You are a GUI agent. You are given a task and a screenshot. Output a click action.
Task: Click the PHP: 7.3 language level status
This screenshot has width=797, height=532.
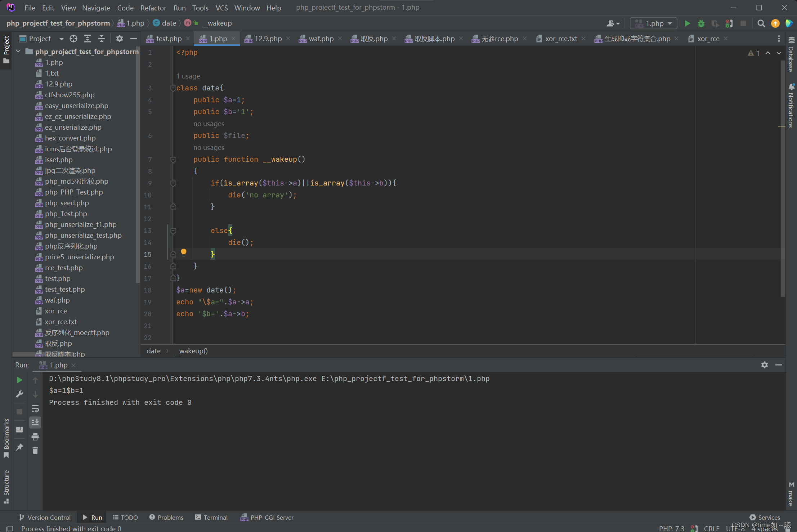pos(671,528)
